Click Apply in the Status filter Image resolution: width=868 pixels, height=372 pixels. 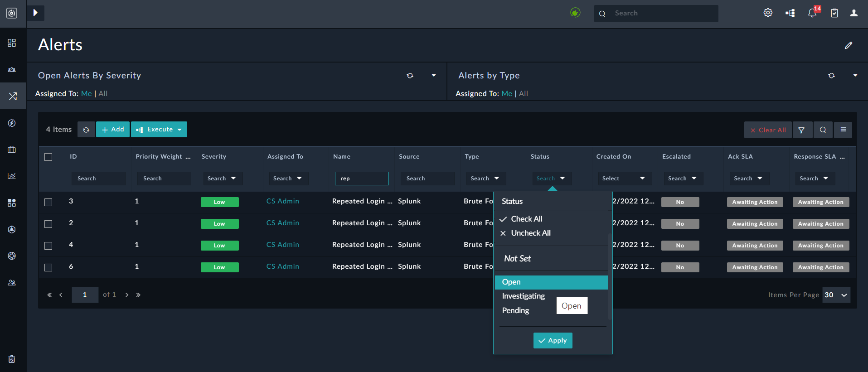553,341
